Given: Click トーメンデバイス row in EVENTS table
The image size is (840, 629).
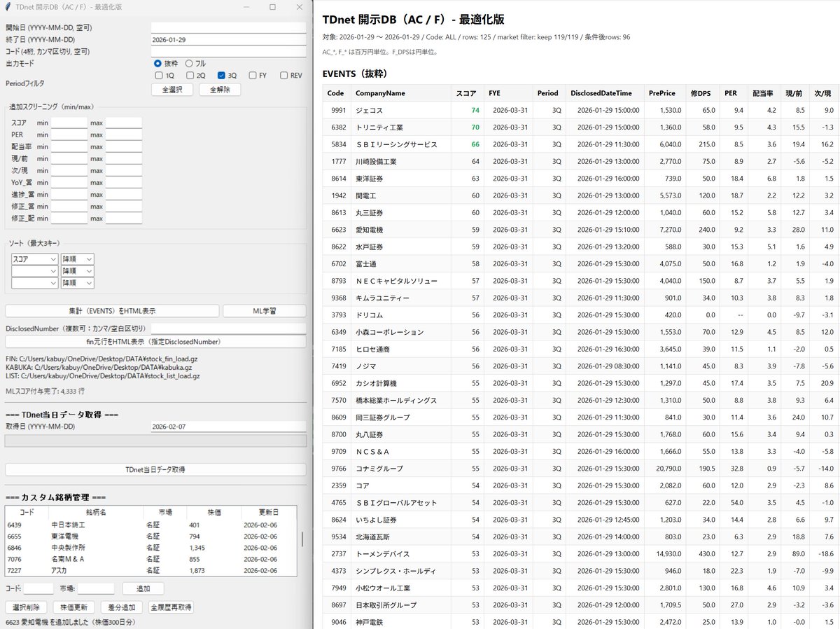Looking at the screenshot, I should coord(581,554).
